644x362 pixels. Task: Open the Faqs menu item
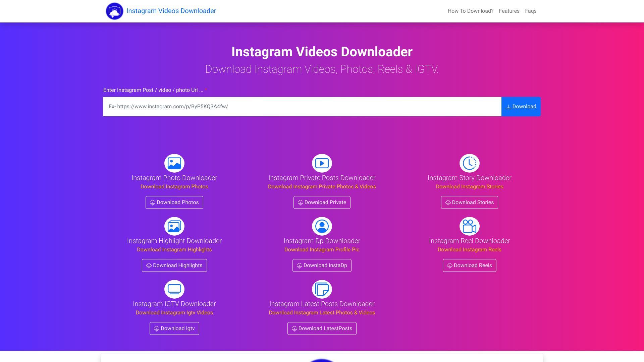(531, 11)
